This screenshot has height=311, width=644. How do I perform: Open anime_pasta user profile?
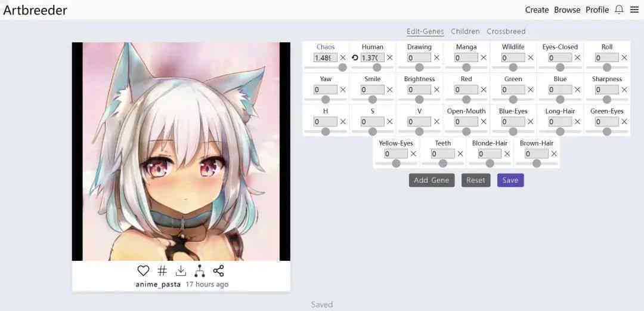[x=157, y=284]
